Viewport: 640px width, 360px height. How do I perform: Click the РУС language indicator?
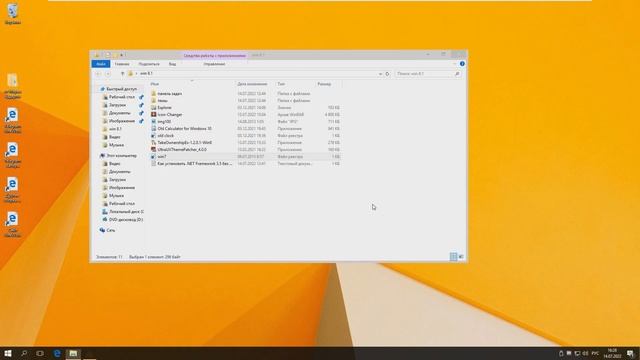pyautogui.click(x=596, y=353)
